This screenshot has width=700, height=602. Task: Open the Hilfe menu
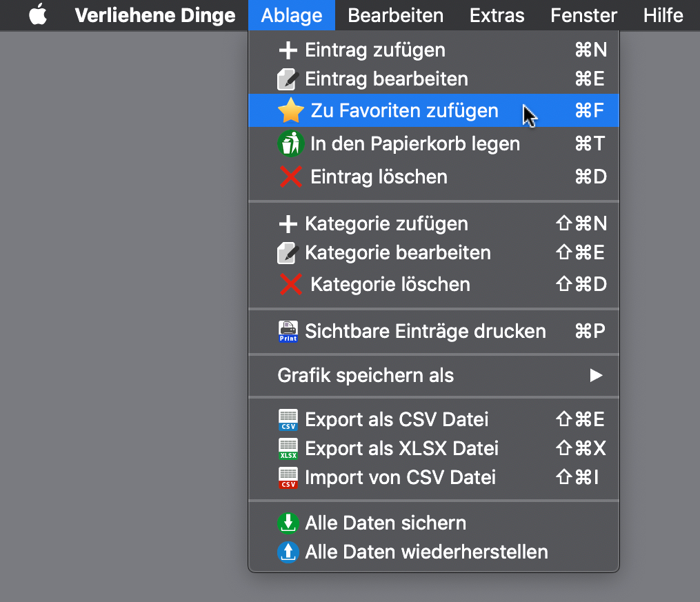(x=663, y=15)
